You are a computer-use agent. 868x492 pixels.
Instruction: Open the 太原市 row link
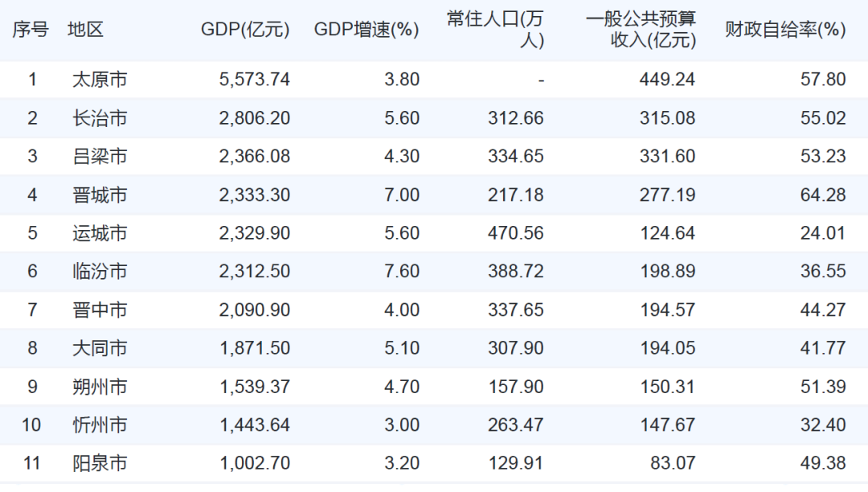click(x=100, y=80)
